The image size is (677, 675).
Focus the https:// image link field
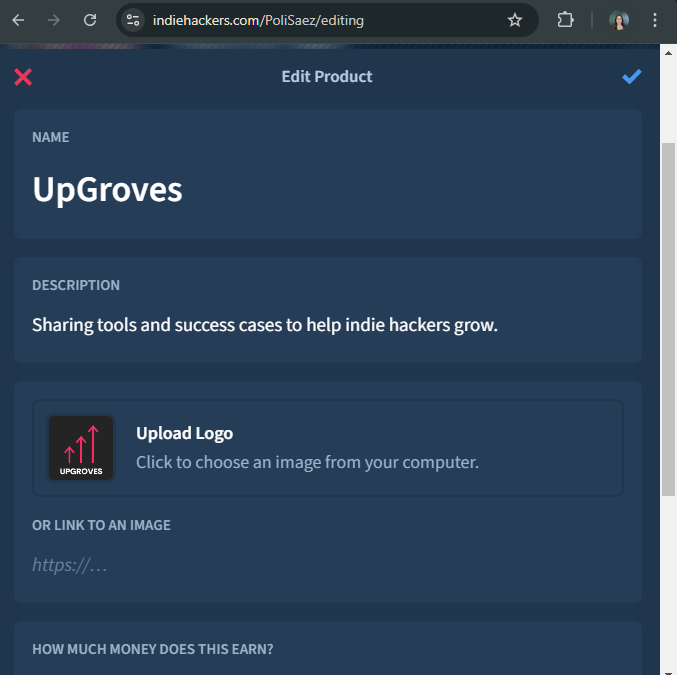[x=328, y=565]
